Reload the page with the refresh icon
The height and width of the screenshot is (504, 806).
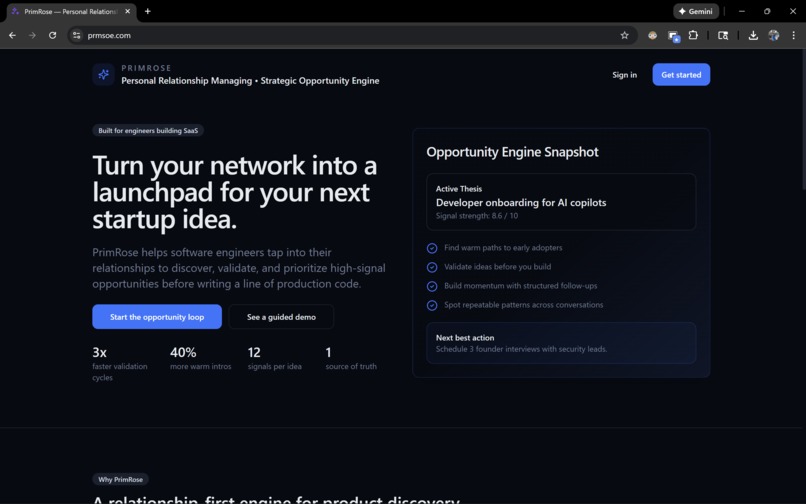pos(52,35)
